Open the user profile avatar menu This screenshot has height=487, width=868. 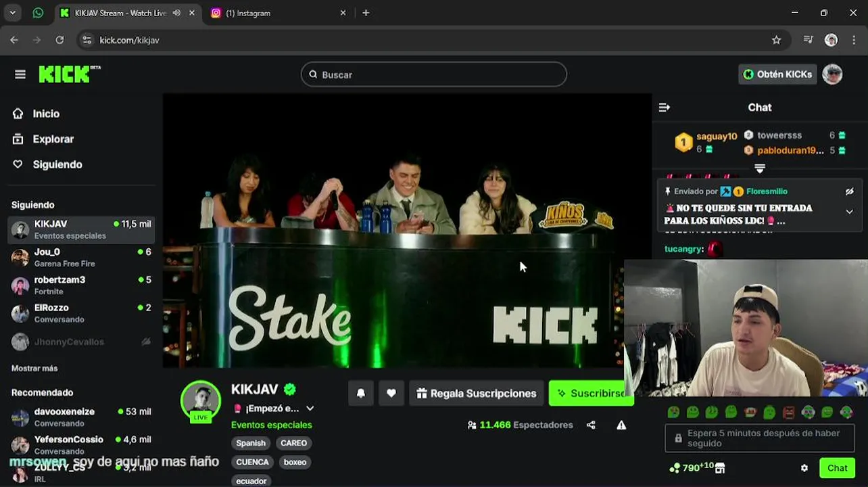(832, 74)
